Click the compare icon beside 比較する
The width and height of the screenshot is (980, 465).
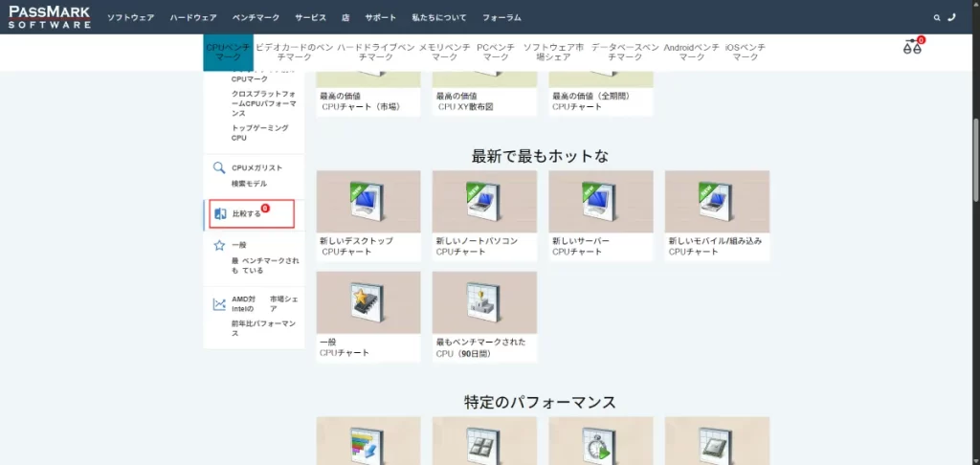click(x=219, y=214)
